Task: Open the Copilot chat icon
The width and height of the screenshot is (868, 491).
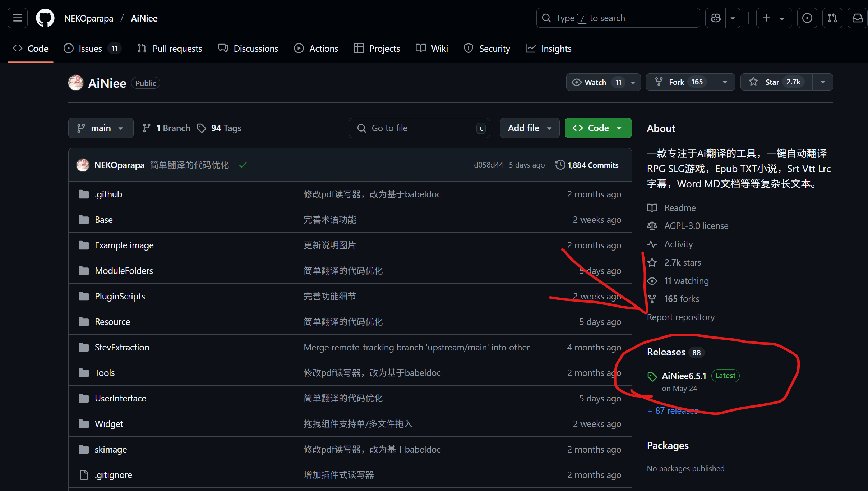Action: tap(715, 18)
